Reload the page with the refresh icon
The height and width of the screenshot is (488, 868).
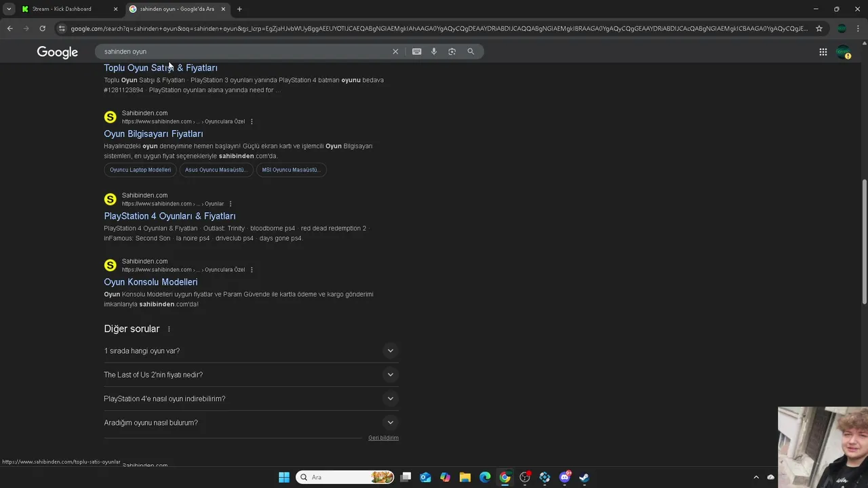coord(42,28)
